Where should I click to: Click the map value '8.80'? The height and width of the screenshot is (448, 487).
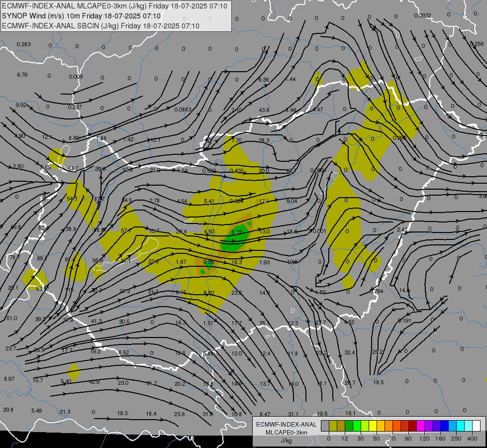click(x=209, y=293)
